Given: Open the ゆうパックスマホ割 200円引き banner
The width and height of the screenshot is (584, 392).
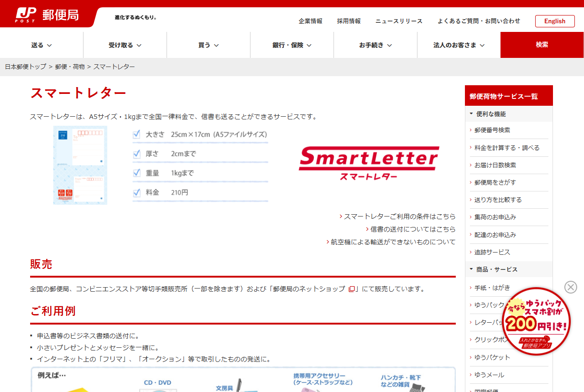Looking at the screenshot, I should 536,321.
